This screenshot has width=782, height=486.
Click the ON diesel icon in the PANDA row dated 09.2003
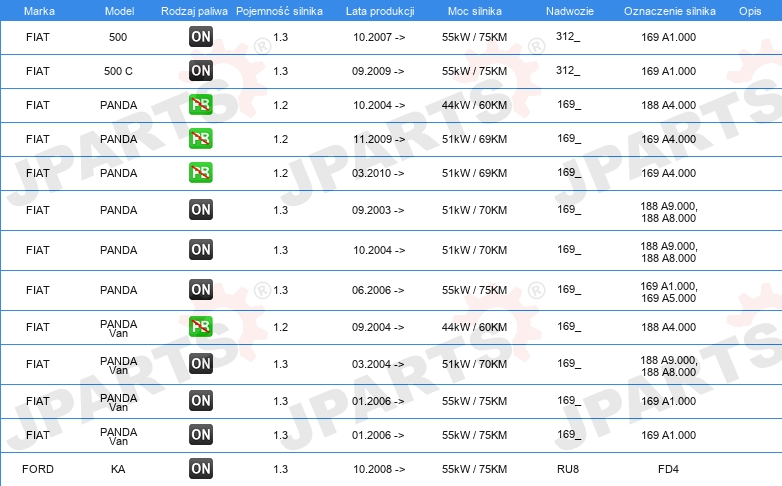(x=200, y=209)
